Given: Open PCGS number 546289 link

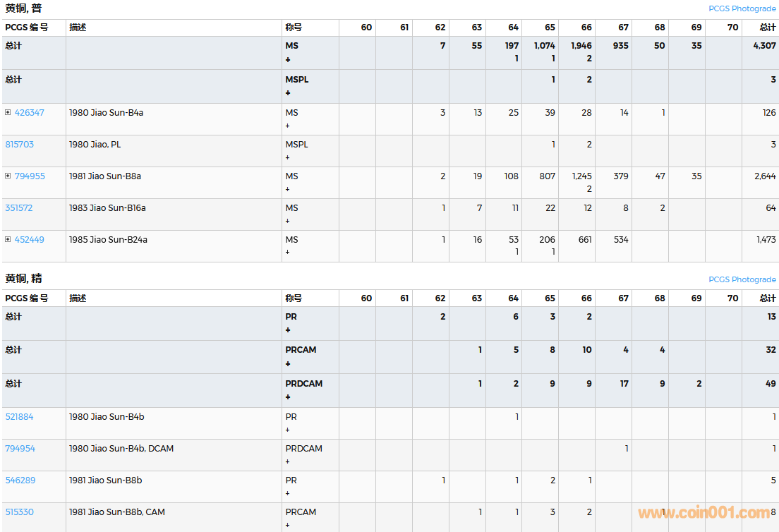Looking at the screenshot, I should pyautogui.click(x=19, y=480).
